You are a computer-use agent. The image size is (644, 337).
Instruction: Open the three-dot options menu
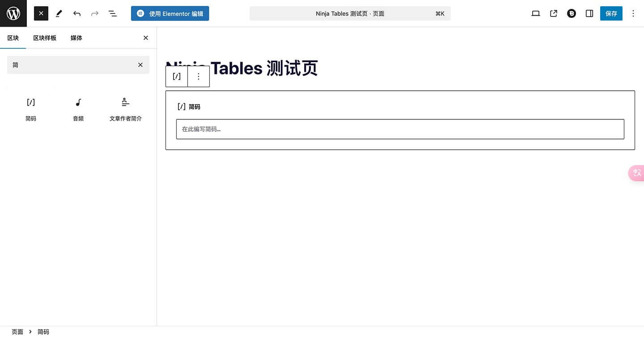[633, 13]
